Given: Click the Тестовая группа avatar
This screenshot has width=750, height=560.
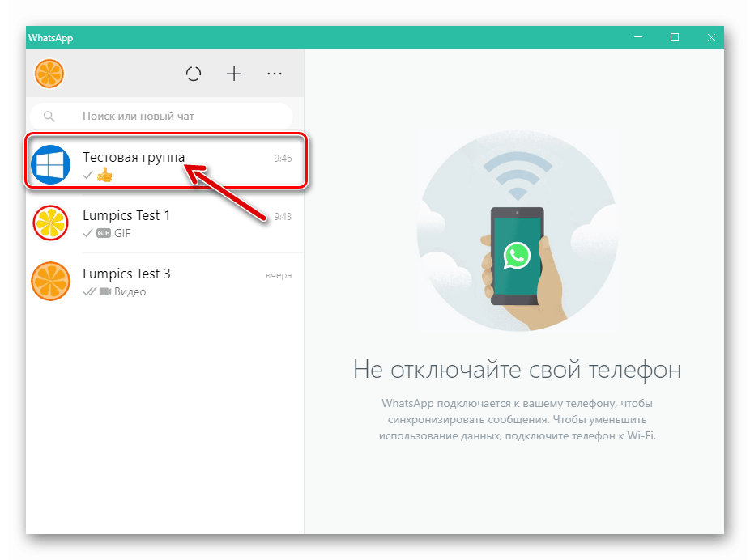Looking at the screenshot, I should [50, 162].
